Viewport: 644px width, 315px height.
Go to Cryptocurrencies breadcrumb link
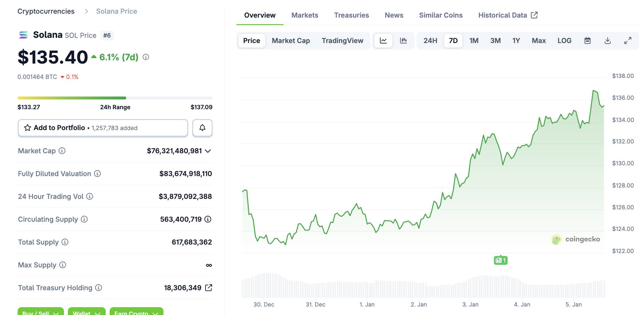coord(46,11)
